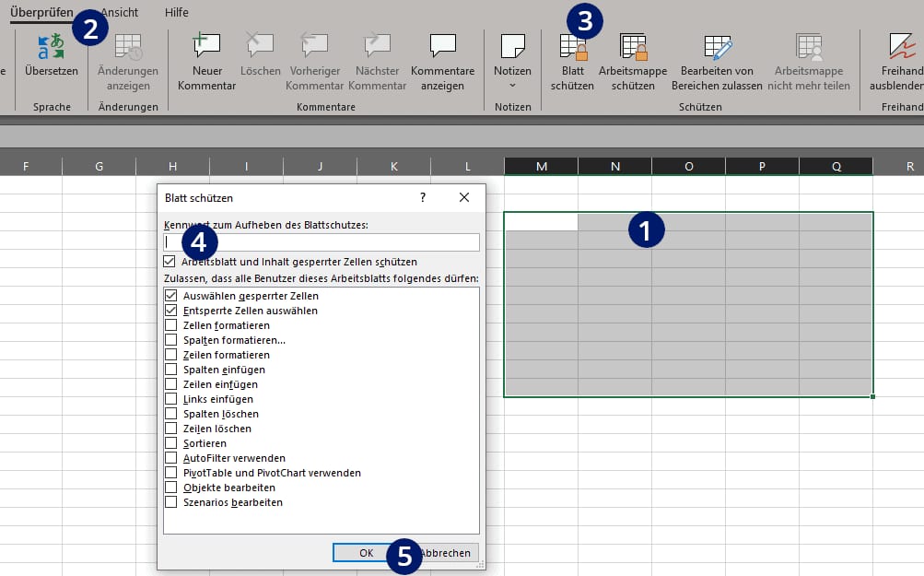Enable Szenarios bearbeiten checkbox

coord(171,501)
